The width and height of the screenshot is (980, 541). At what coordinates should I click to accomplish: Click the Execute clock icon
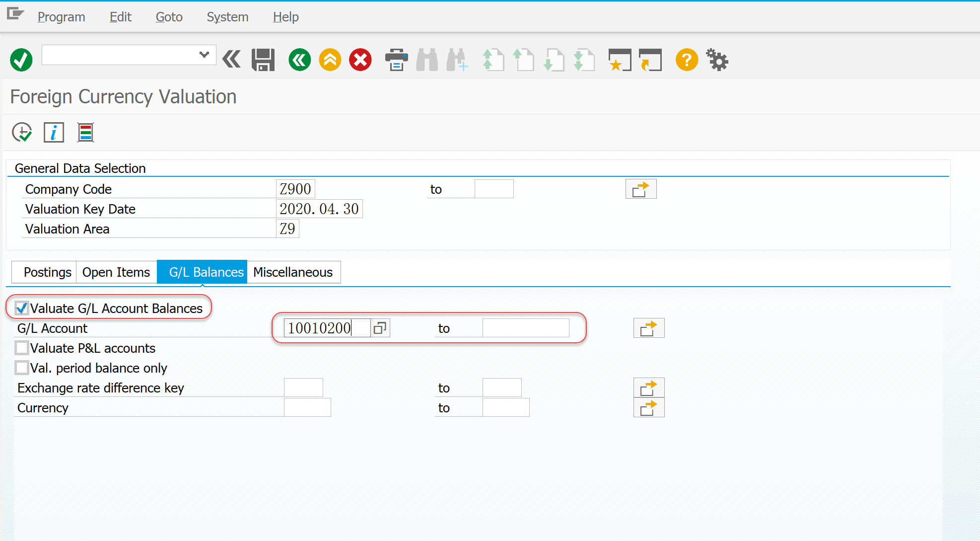pos(22,133)
